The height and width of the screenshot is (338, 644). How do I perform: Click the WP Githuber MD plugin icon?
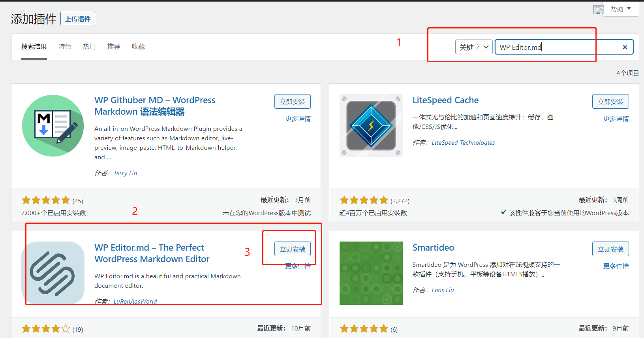tap(53, 126)
